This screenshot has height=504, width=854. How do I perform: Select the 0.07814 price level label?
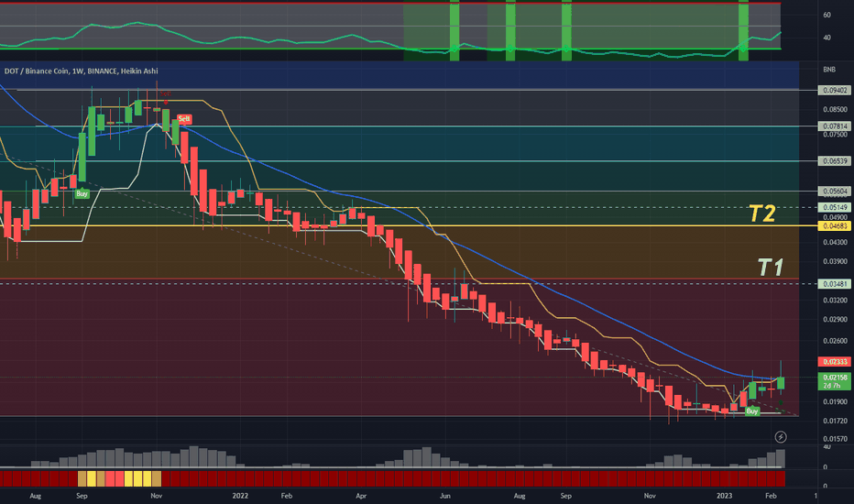pyautogui.click(x=835, y=126)
